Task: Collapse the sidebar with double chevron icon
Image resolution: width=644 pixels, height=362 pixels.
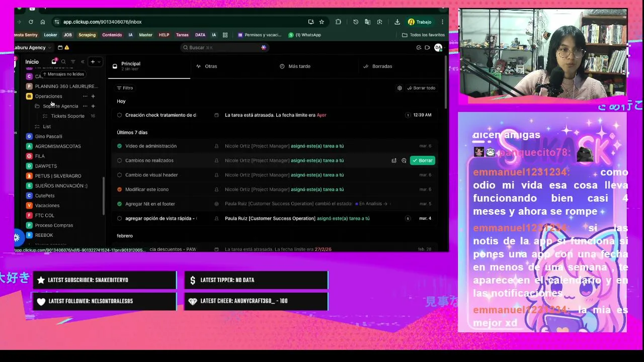Action: point(83,62)
